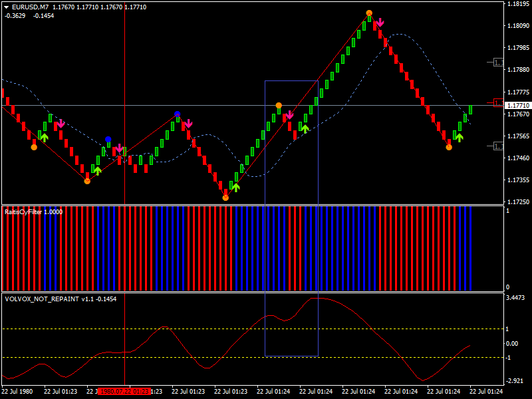This screenshot has height=399, width=532.
Task: Click the RaitisCyFilter indicator label
Action: [33, 211]
